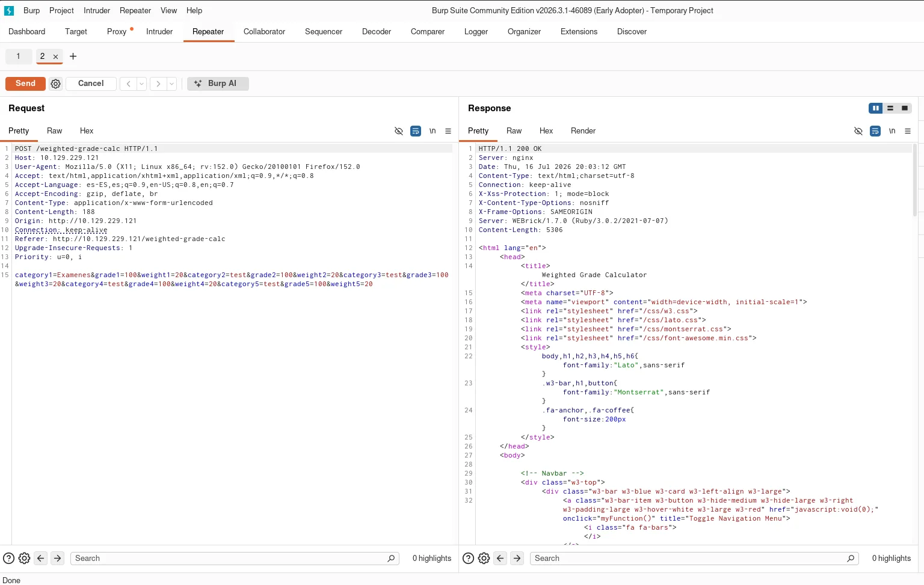Click the HTTP/1.1 200 OK status line
The image size is (924, 585).
510,149
